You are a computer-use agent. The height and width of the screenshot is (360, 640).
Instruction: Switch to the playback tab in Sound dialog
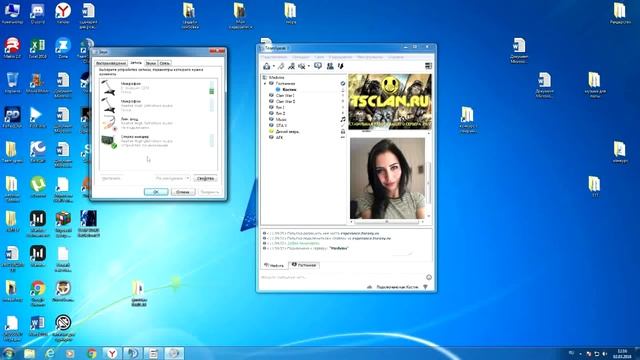click(111, 63)
